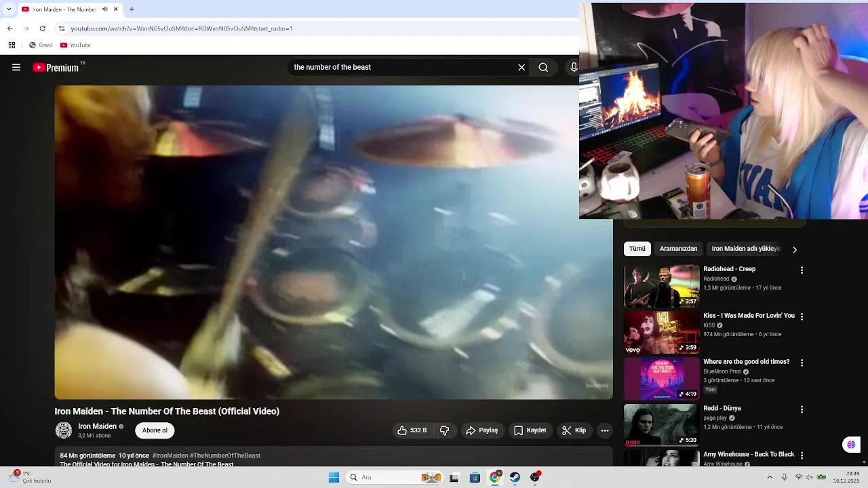
Task: Dislike the Iron Maiden video
Action: (445, 430)
